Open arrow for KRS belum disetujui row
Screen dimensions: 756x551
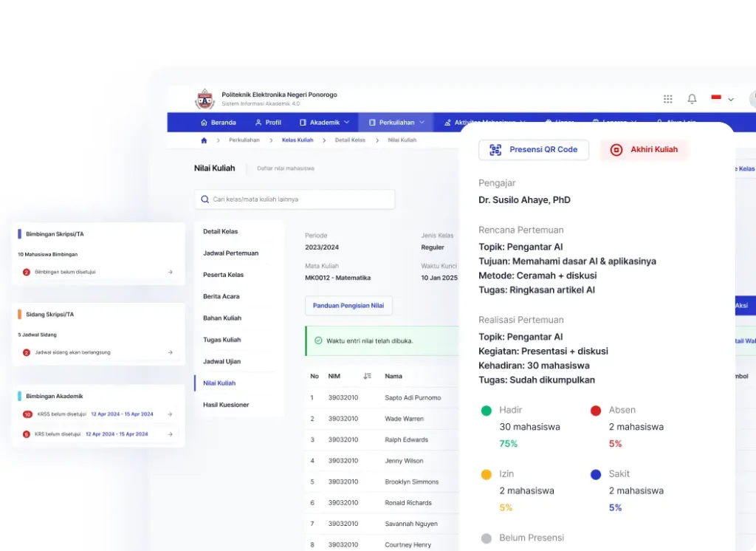click(170, 434)
